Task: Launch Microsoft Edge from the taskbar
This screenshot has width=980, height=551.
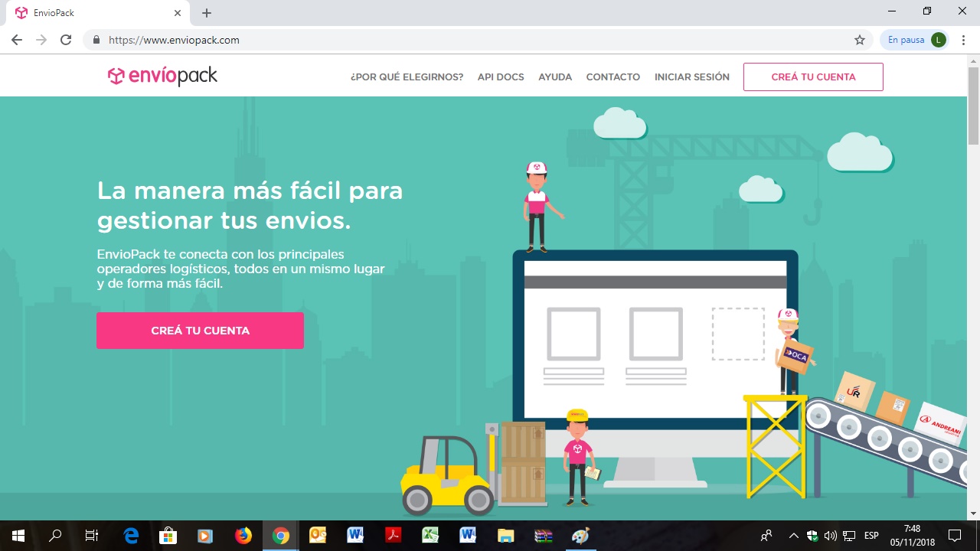Action: click(x=131, y=536)
